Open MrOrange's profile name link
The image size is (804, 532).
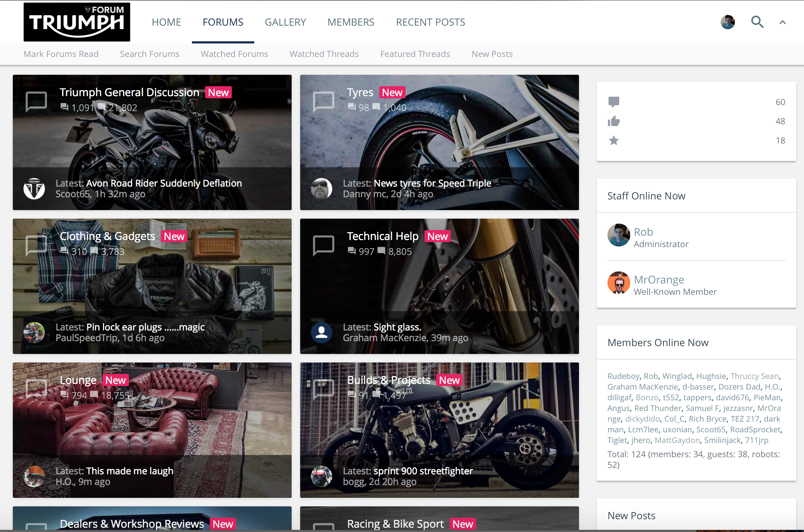pos(659,280)
